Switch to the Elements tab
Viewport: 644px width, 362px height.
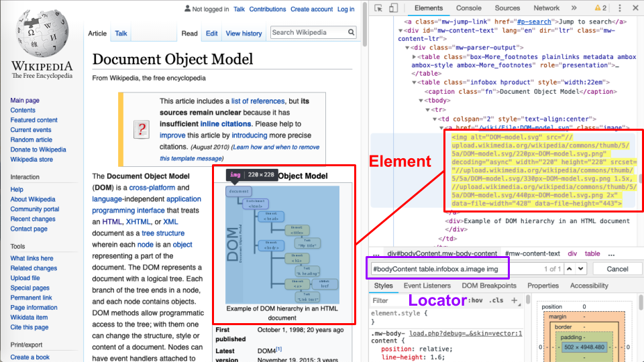[x=429, y=8]
